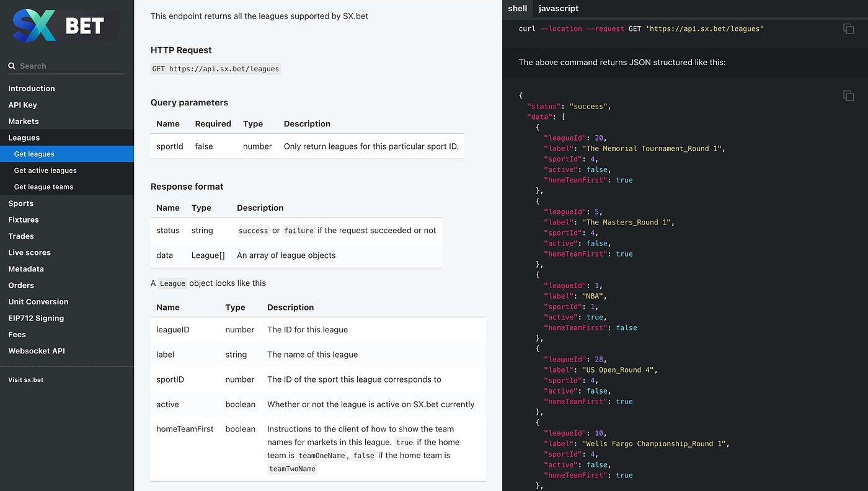
Task: Expand the Sports sidebar section
Action: (x=21, y=203)
